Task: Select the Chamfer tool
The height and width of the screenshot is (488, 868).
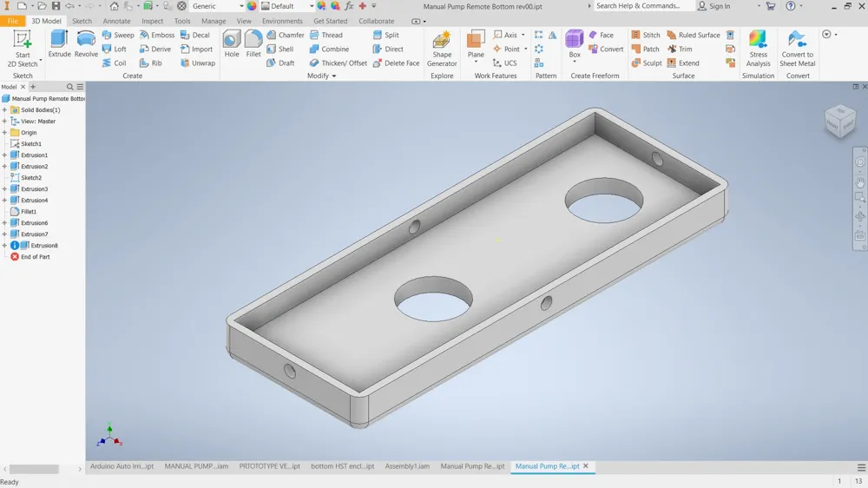Action: 285,35
